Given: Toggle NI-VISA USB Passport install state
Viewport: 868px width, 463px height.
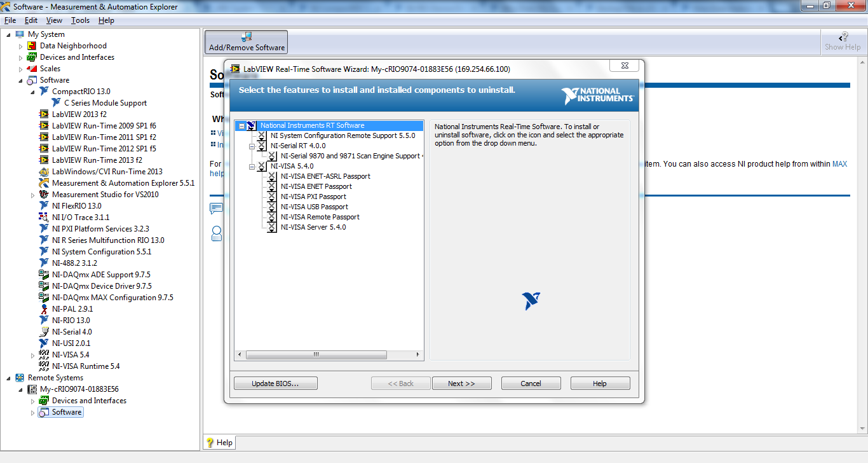Looking at the screenshot, I should pos(272,207).
